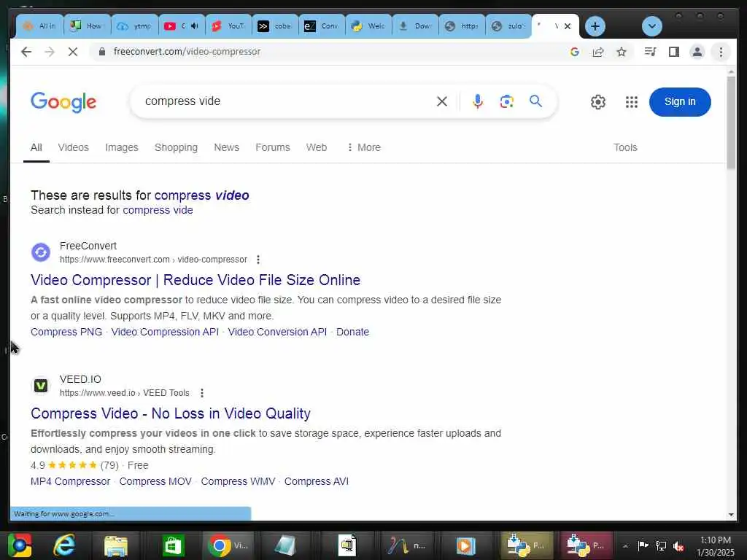Viewport: 747px width, 560px height.
Task: Switch to the 'Welc' Python tab
Action: tap(368, 26)
